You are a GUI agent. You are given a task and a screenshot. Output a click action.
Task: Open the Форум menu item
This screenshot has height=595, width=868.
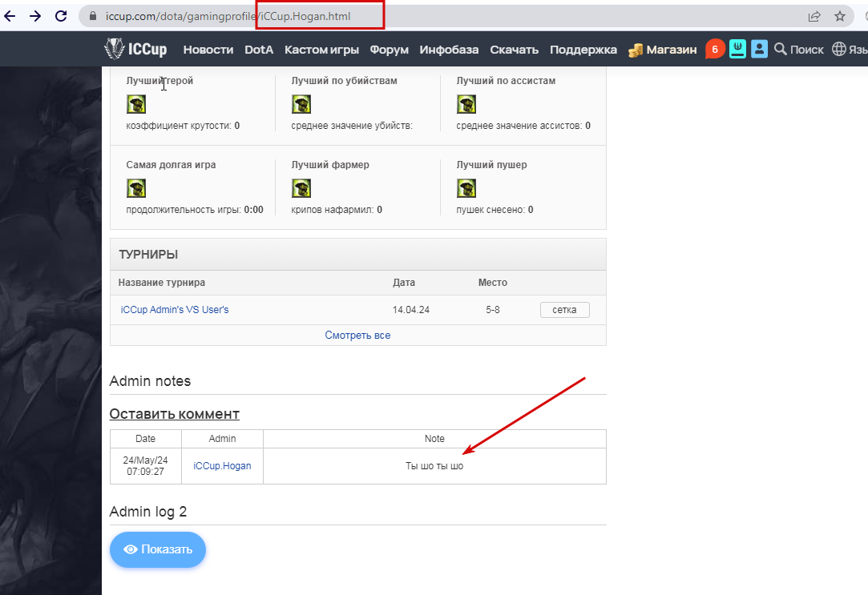point(390,49)
